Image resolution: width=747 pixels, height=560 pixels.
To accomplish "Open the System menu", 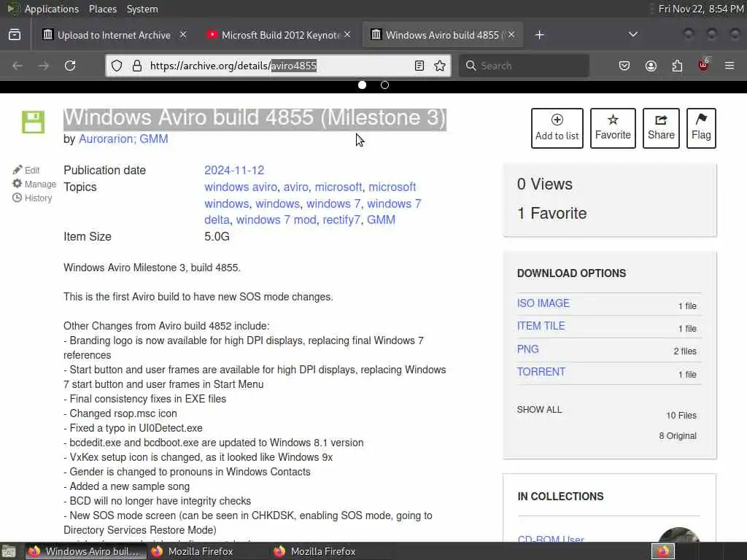I will [142, 9].
